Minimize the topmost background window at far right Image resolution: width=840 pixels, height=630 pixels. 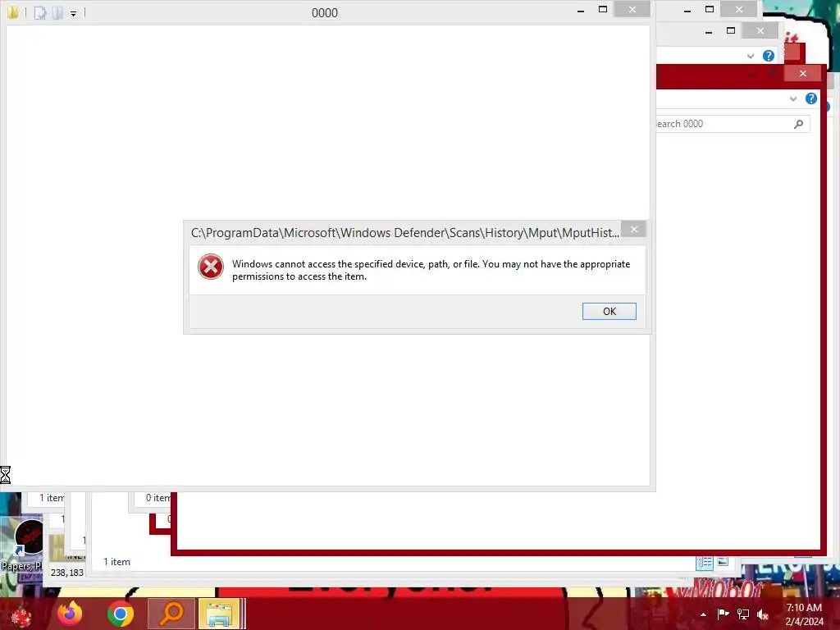point(687,10)
